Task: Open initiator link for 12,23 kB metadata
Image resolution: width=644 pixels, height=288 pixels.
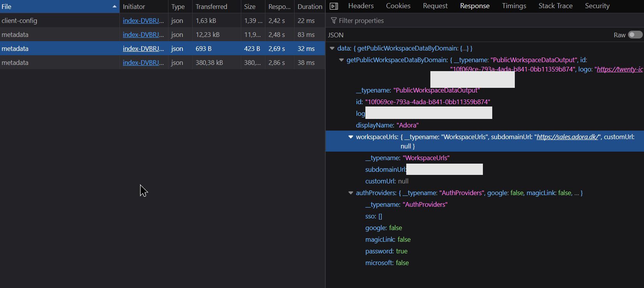Action: pos(143,35)
